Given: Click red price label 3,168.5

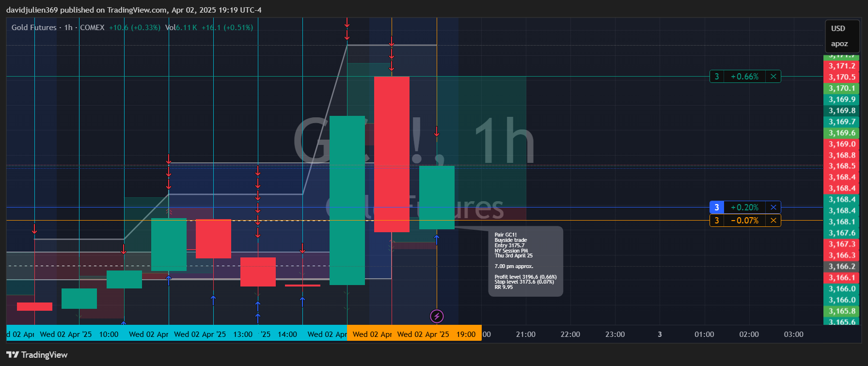Looking at the screenshot, I should click(842, 166).
